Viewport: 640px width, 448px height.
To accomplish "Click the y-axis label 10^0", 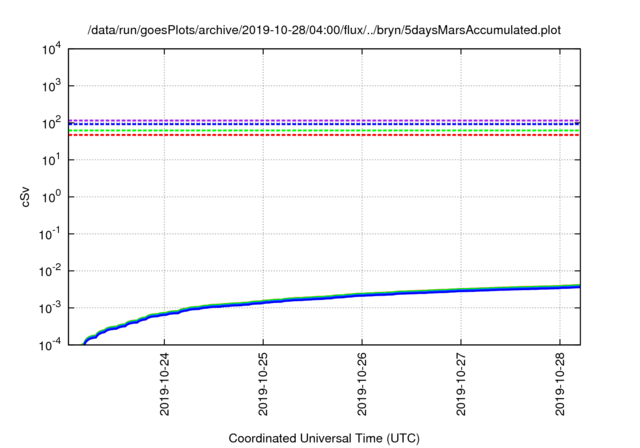I will point(52,198).
